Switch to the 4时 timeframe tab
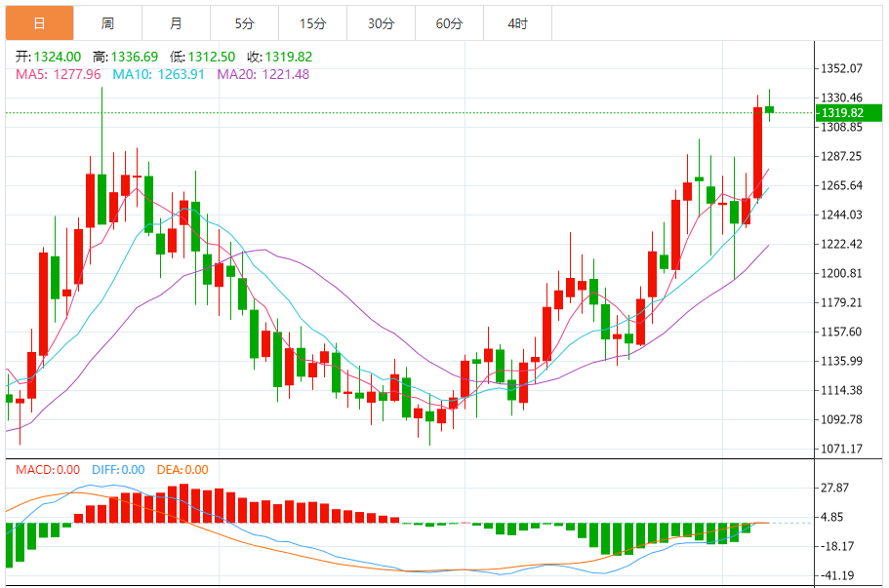The height and width of the screenshot is (588, 889). tap(517, 22)
